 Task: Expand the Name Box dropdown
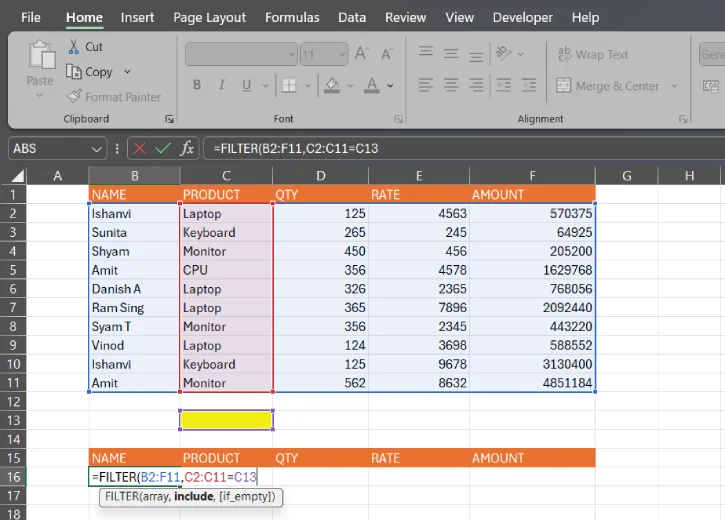(x=96, y=149)
